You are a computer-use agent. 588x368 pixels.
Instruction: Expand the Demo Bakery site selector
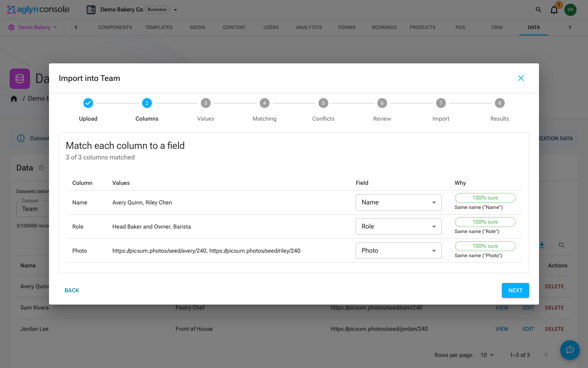coord(33,27)
